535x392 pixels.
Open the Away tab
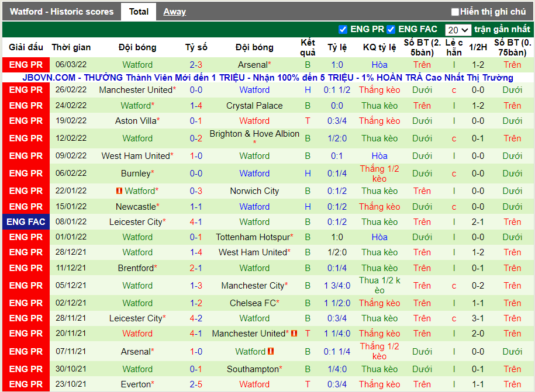(174, 12)
